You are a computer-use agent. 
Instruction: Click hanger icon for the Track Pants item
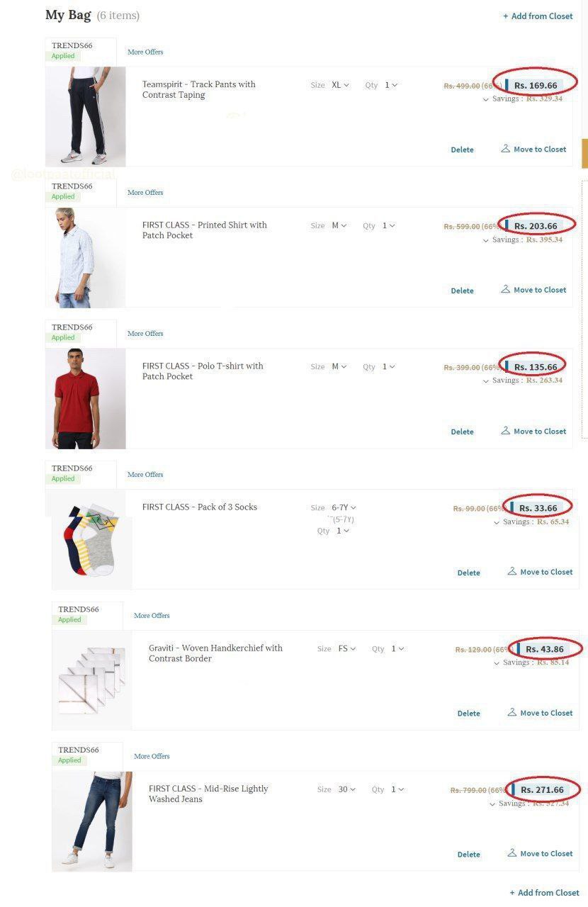505,149
